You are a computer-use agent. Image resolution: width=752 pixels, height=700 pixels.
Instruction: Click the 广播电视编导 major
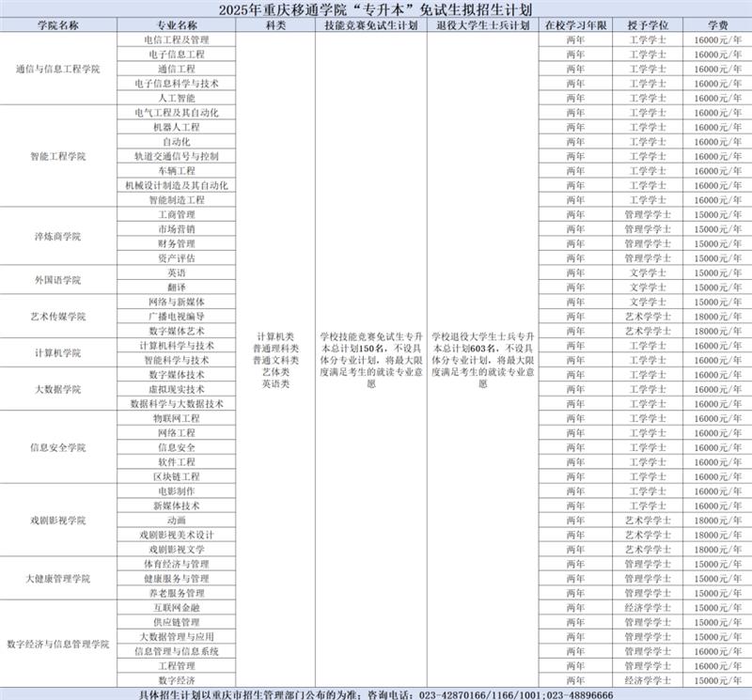coord(177,317)
